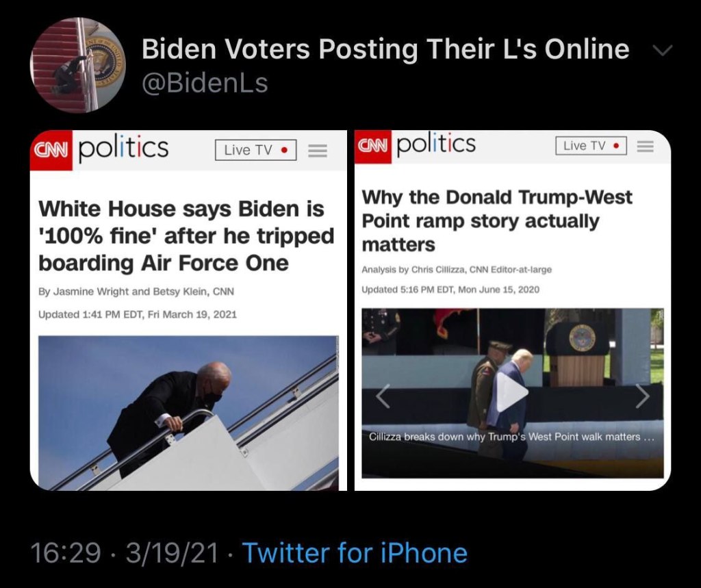Click Live TV button in right screenshot
The width and height of the screenshot is (701, 588).
coord(591,146)
